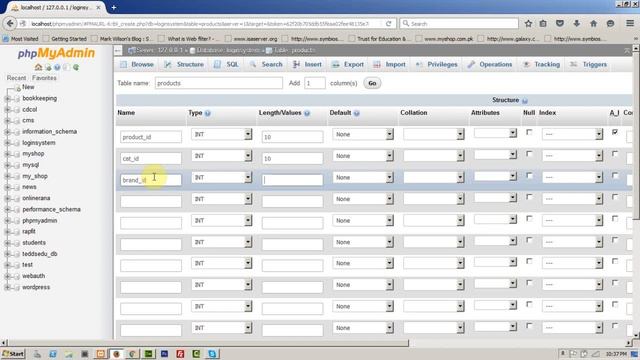Click the Start button on taskbar
This screenshot has width=640, height=360.
13,353
